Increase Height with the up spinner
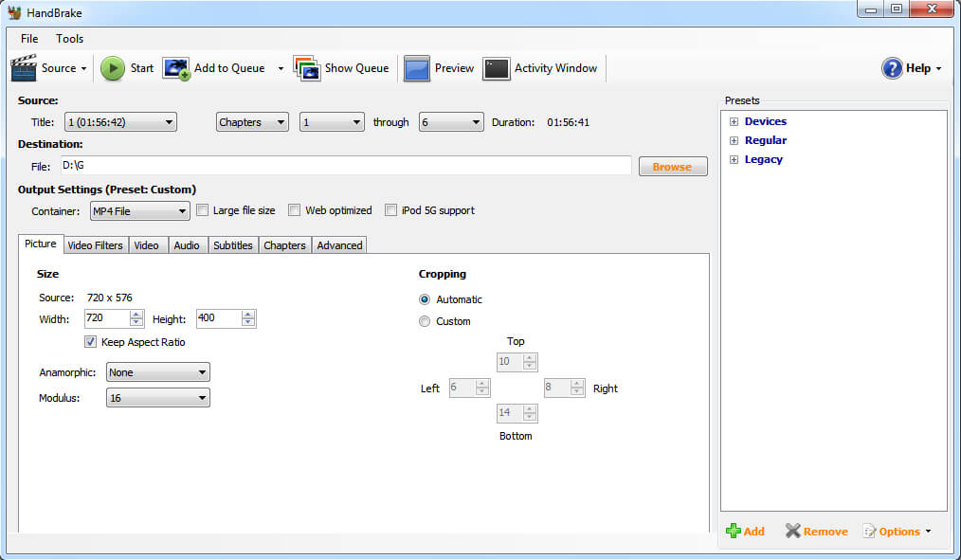The height and width of the screenshot is (560, 961). pos(248,315)
